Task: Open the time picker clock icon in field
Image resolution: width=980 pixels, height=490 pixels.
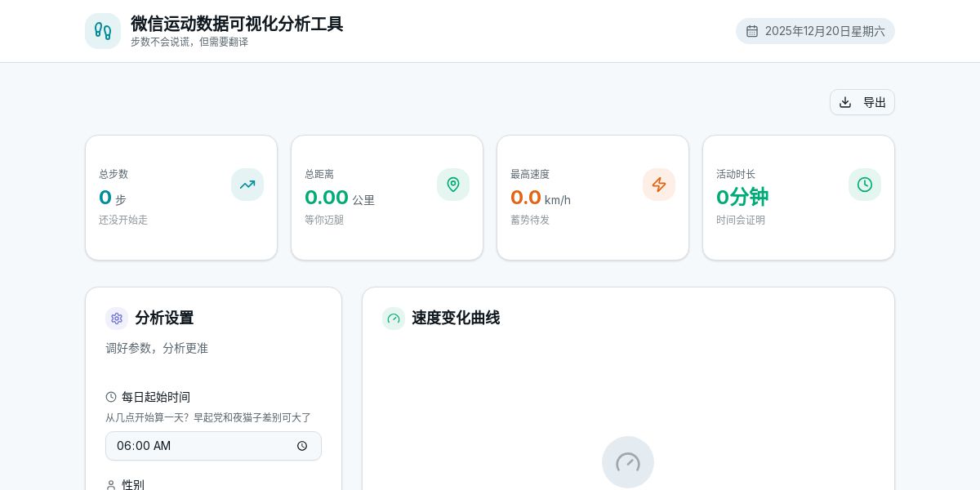Action: [x=302, y=446]
